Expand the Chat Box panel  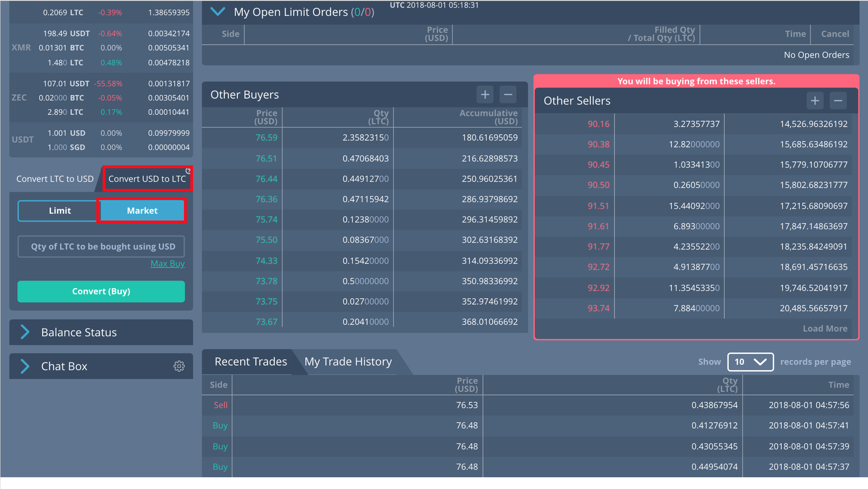tap(25, 366)
